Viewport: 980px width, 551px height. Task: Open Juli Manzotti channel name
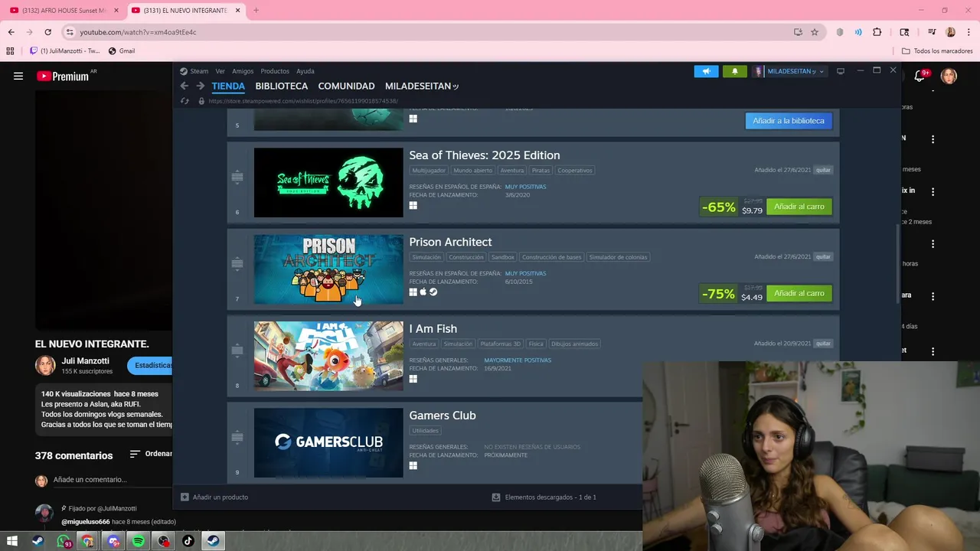coord(85,360)
